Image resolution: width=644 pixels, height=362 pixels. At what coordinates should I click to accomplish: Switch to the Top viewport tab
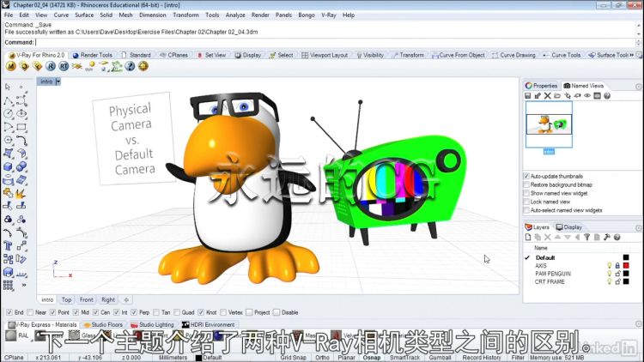point(66,299)
